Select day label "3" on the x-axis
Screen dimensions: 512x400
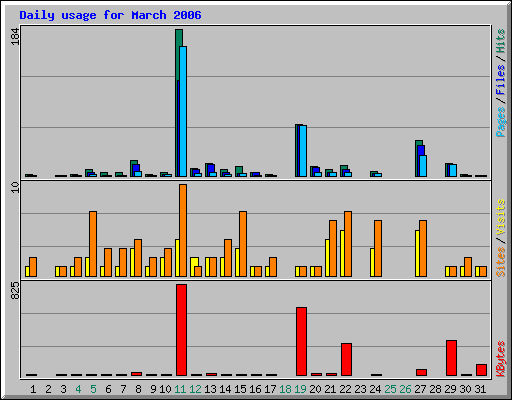click(63, 389)
